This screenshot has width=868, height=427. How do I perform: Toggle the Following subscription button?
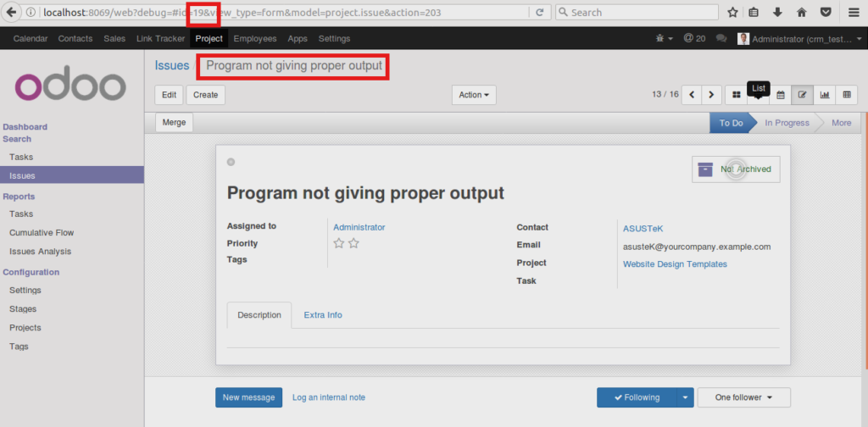(x=636, y=397)
